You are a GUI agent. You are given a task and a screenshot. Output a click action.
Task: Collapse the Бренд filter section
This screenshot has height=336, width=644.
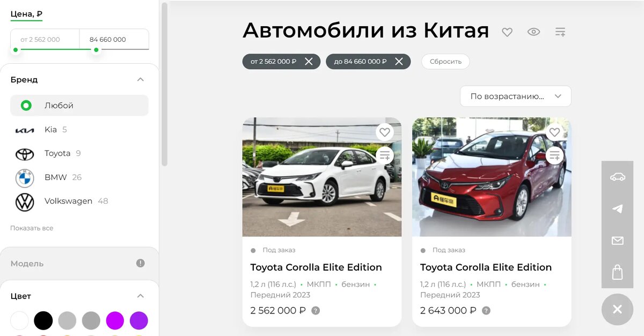coord(140,79)
